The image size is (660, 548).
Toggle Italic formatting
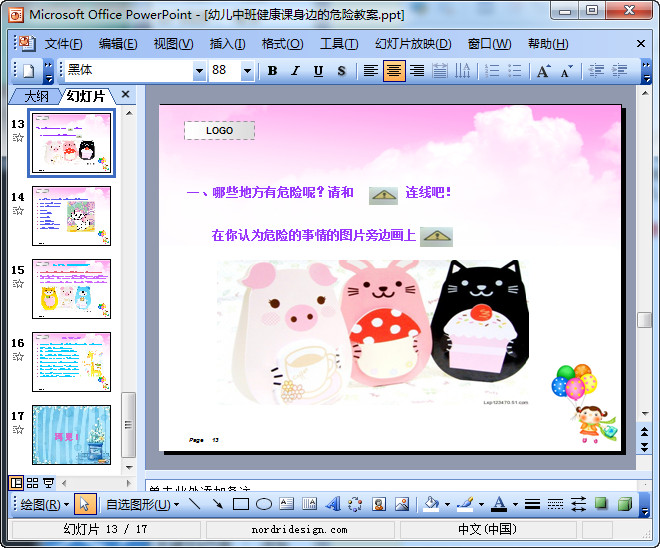(x=295, y=71)
